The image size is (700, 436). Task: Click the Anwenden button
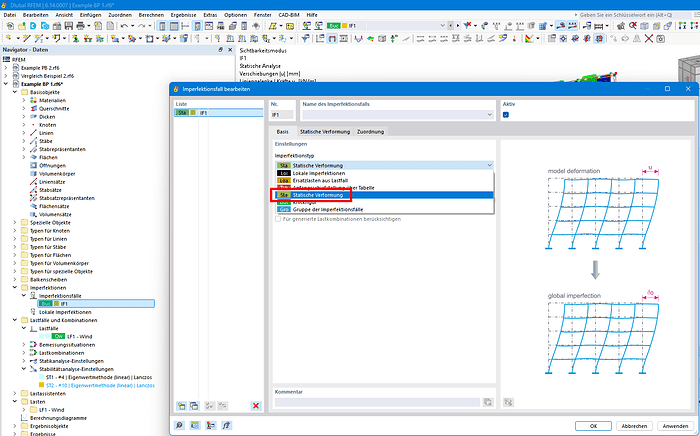pyautogui.click(x=675, y=426)
